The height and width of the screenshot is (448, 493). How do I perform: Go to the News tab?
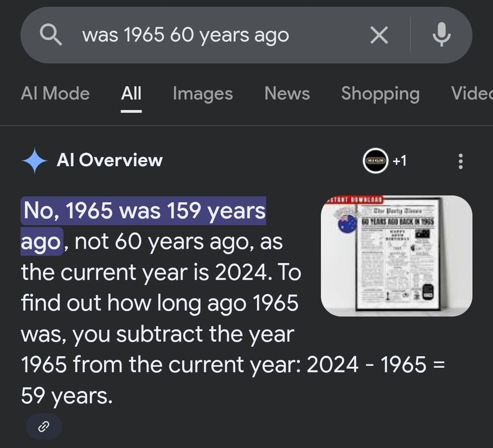(x=287, y=93)
